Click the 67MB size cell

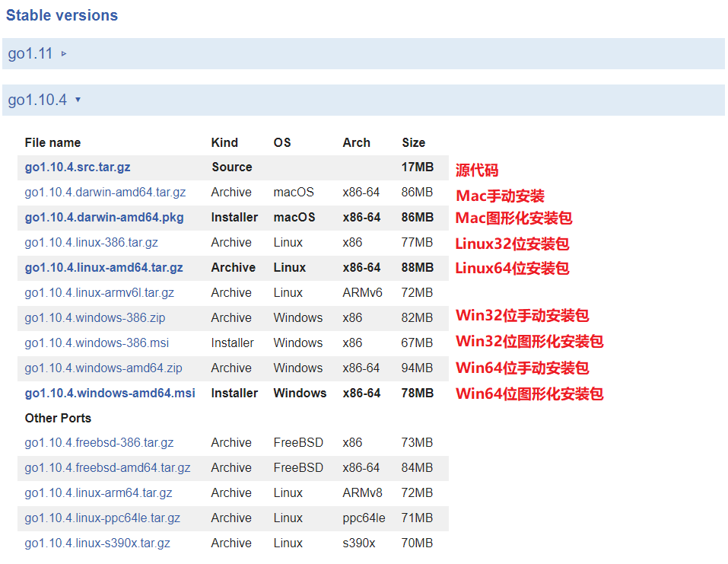[417, 343]
